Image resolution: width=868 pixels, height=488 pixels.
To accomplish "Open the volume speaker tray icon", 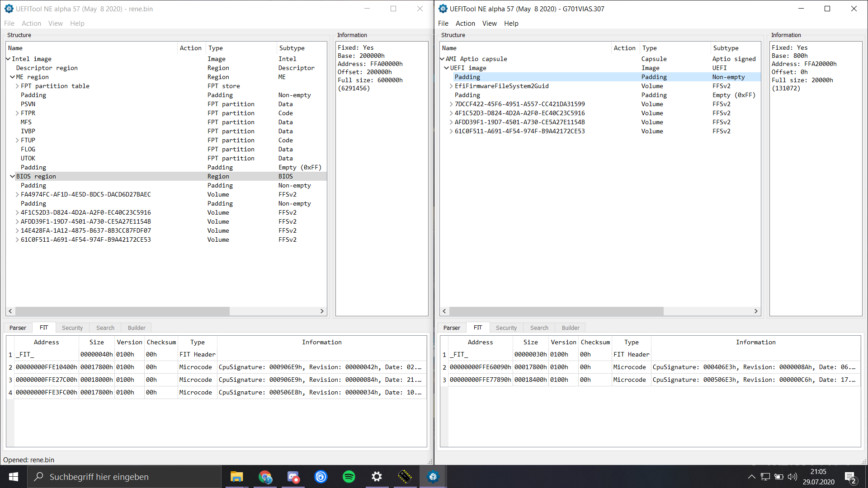I will coord(792,477).
